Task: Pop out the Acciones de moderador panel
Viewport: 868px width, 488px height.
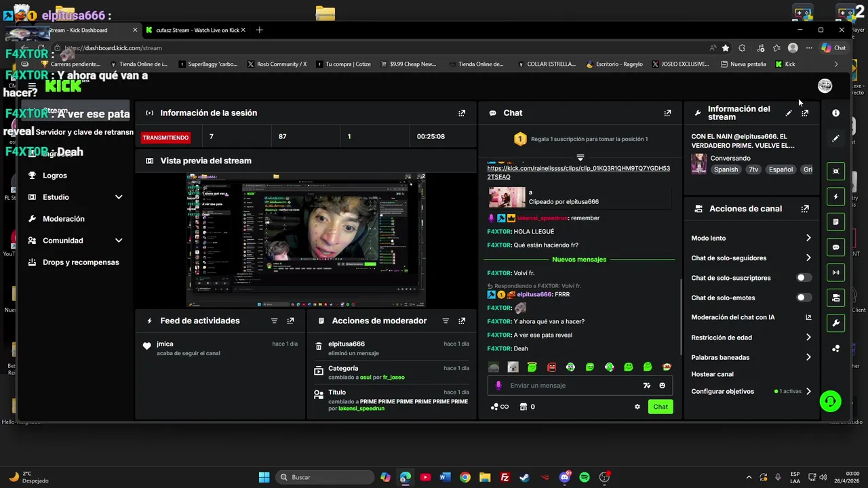Action: point(462,321)
